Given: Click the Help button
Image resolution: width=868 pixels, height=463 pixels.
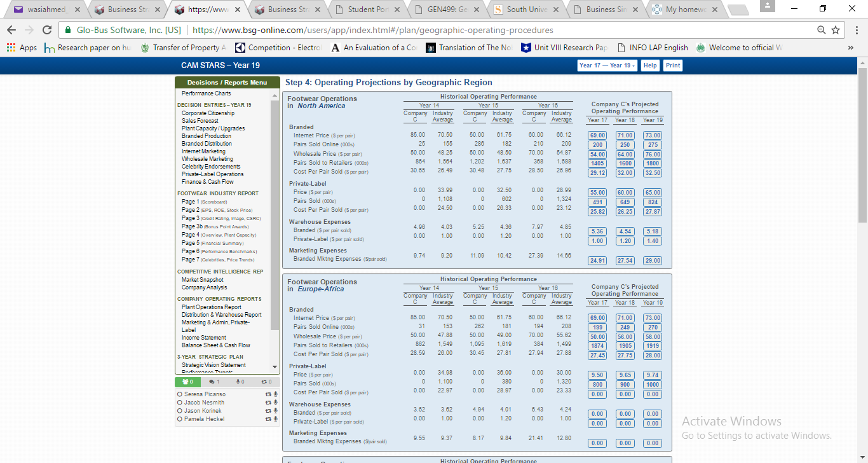Looking at the screenshot, I should [650, 65].
